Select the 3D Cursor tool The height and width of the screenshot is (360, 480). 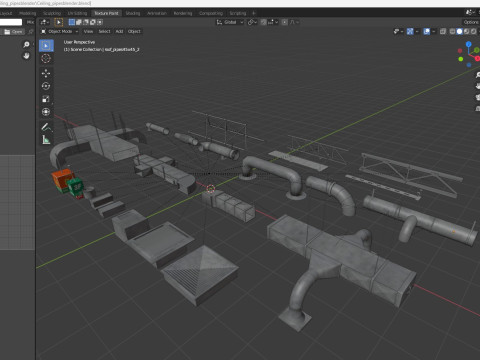(46, 58)
